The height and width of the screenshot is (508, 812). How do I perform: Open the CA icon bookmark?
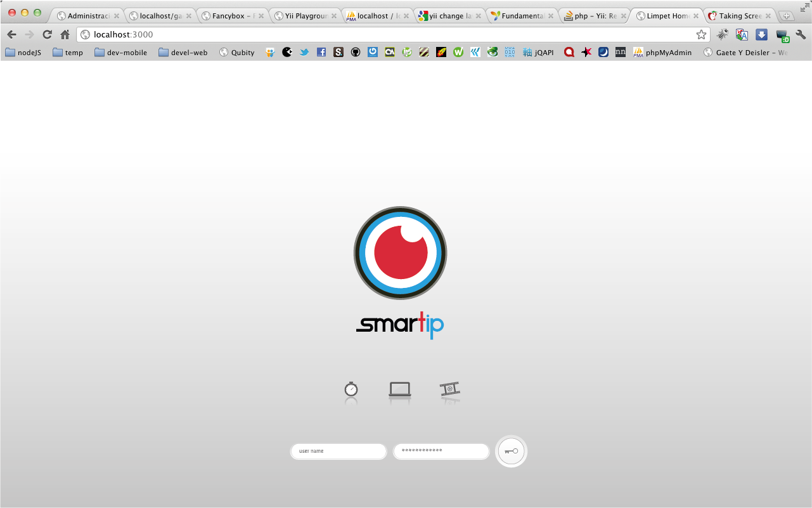click(390, 53)
